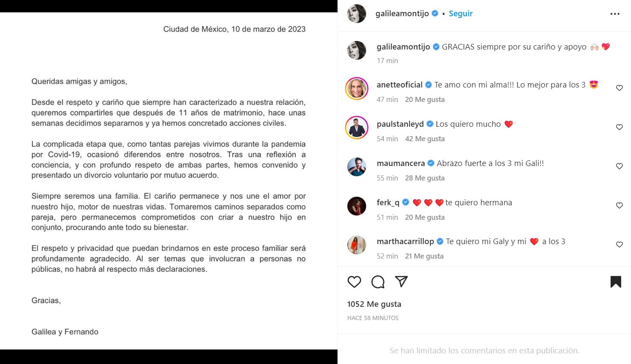The height and width of the screenshot is (364, 631).
Task: View likes list 1052 Me gusta
Action: (x=374, y=304)
